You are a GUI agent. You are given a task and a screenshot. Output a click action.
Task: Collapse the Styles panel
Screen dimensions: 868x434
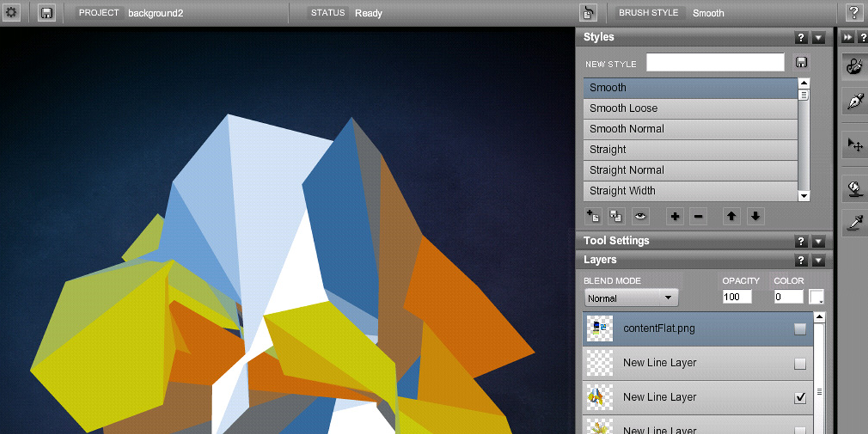(818, 37)
